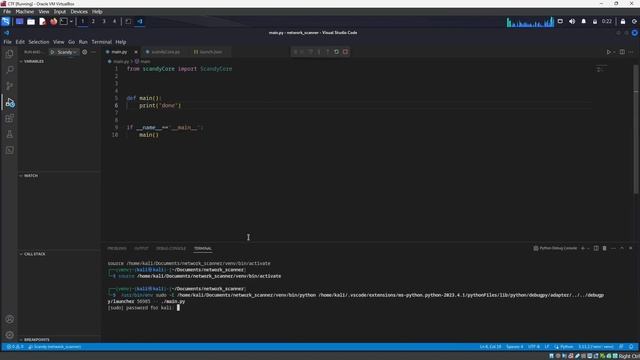Open terminal emulator from Kali panel
This screenshot has height=360, width=640.
[64, 21]
